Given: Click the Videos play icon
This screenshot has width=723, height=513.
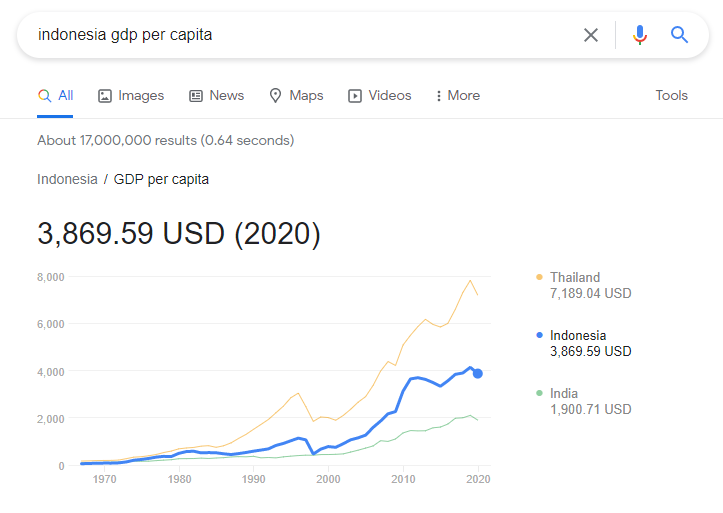Looking at the screenshot, I should click(355, 96).
